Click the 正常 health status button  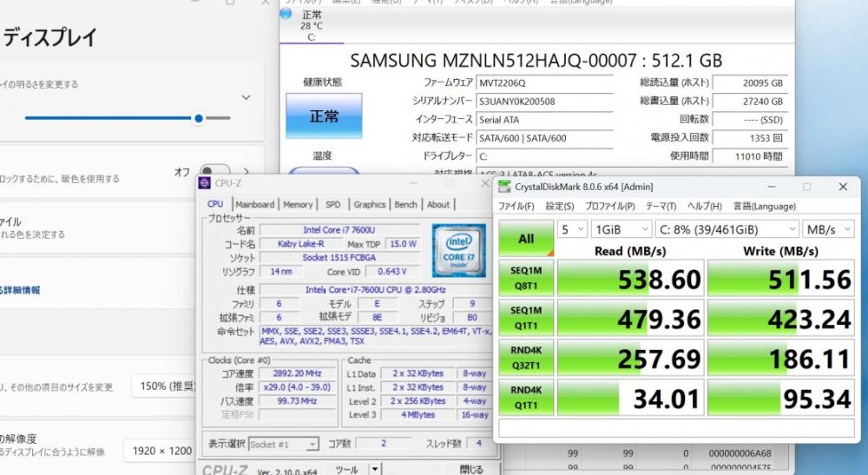pos(324,115)
